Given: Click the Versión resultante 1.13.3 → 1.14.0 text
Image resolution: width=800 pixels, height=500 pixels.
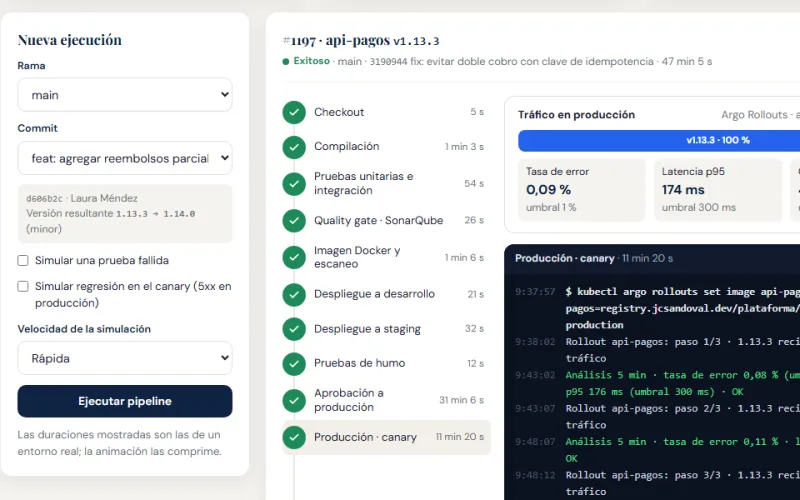Looking at the screenshot, I should 111,214.
